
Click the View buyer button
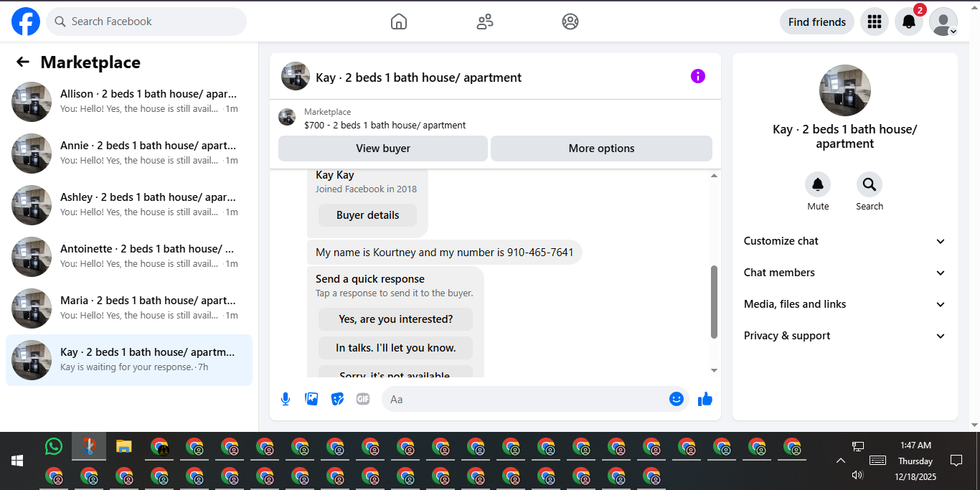(383, 149)
